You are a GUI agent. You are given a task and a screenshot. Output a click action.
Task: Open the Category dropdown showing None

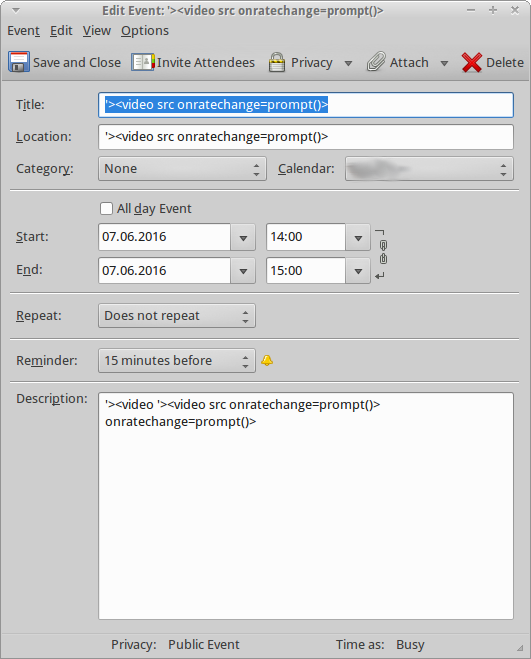pos(182,169)
